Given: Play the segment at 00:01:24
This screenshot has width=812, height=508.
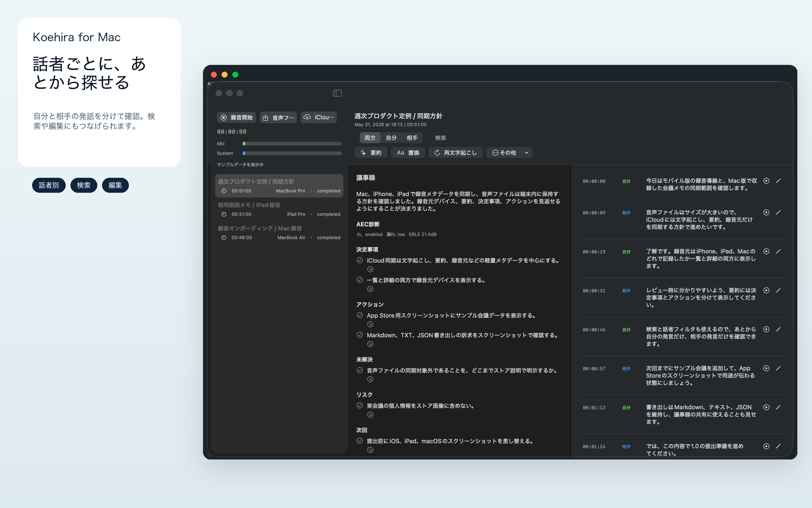Looking at the screenshot, I should tap(766, 446).
